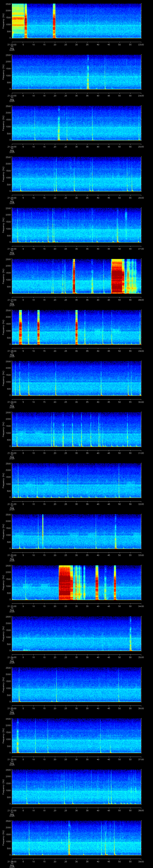Click the 21:22:00 start time label
Image resolution: width=153 pixels, height=868 pixels.
pos(12,44)
